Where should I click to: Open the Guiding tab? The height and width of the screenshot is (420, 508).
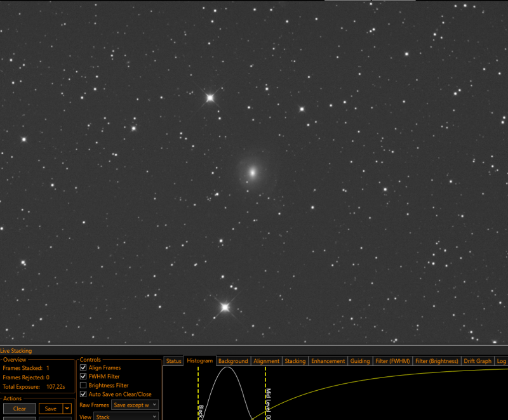[x=360, y=361]
